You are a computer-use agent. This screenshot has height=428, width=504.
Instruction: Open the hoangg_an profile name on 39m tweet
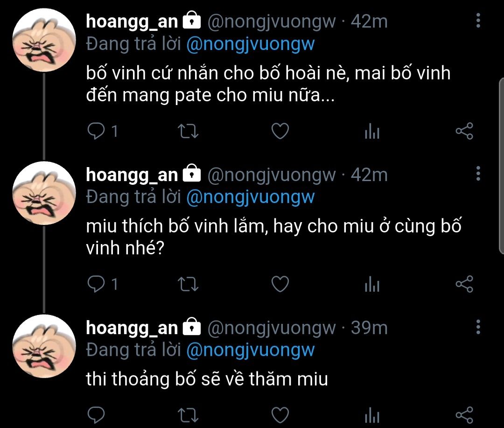point(132,328)
